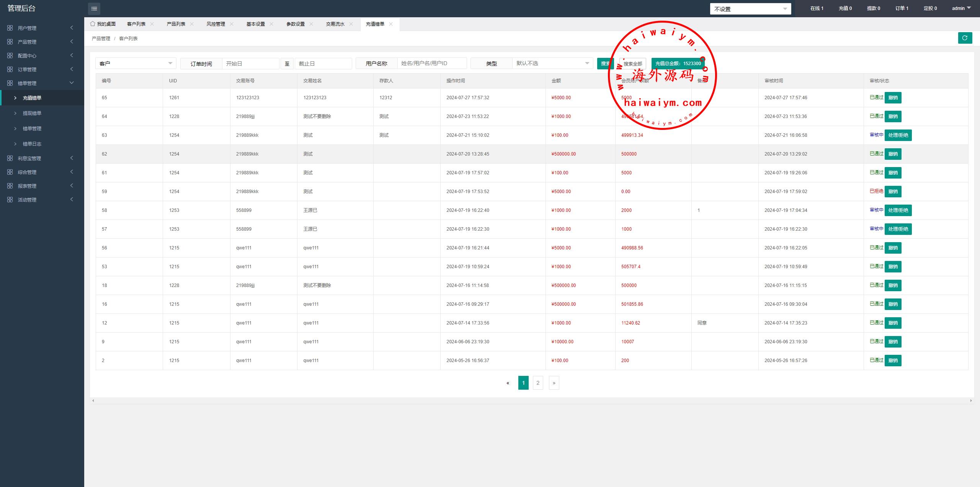Open the 客户 dropdown filter
The width and height of the screenshot is (980, 487).
(136, 63)
